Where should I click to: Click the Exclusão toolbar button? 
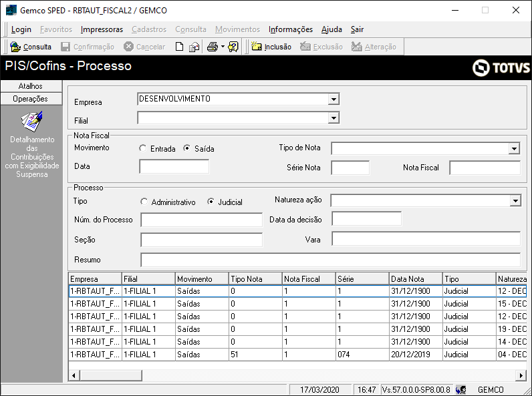(321, 47)
